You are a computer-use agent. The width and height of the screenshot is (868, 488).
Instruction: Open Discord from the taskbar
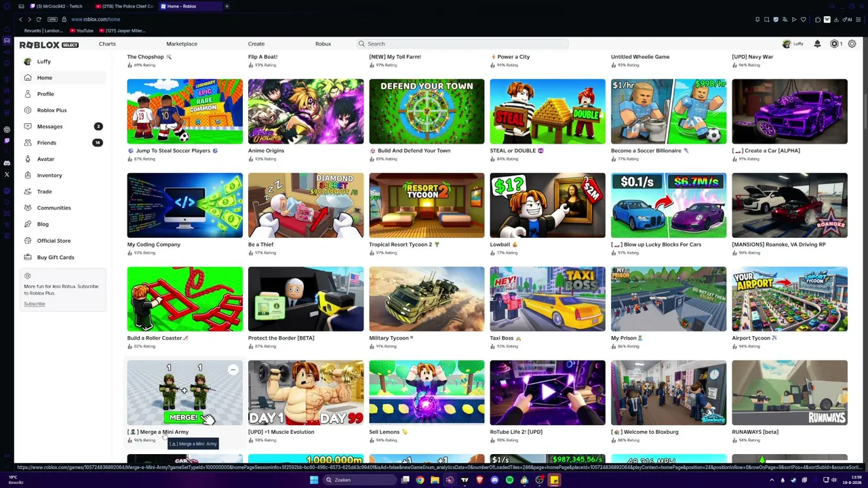pyautogui.click(x=494, y=481)
